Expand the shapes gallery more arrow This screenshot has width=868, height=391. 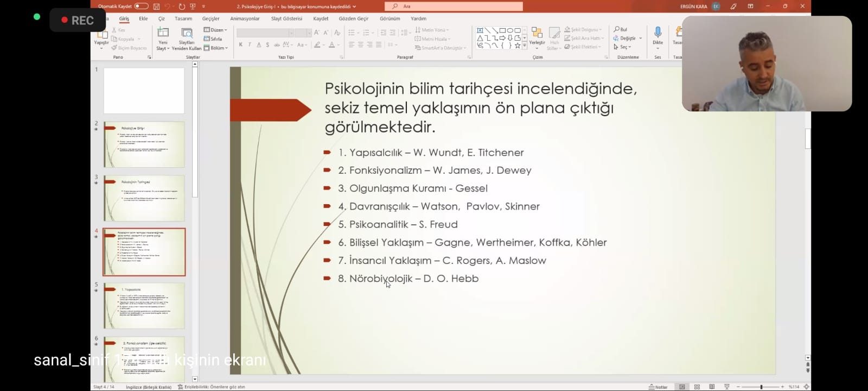525,46
